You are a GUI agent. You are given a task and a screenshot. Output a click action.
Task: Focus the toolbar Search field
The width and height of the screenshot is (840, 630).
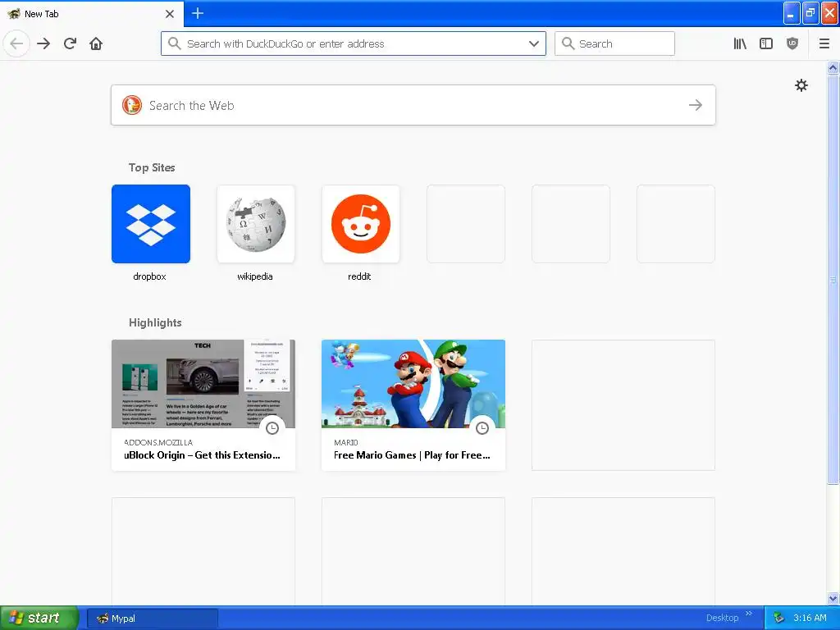[x=614, y=43]
